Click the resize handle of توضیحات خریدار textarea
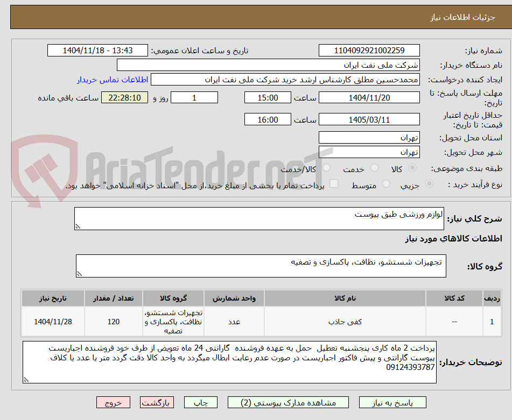512x420 pixels. 26,380
